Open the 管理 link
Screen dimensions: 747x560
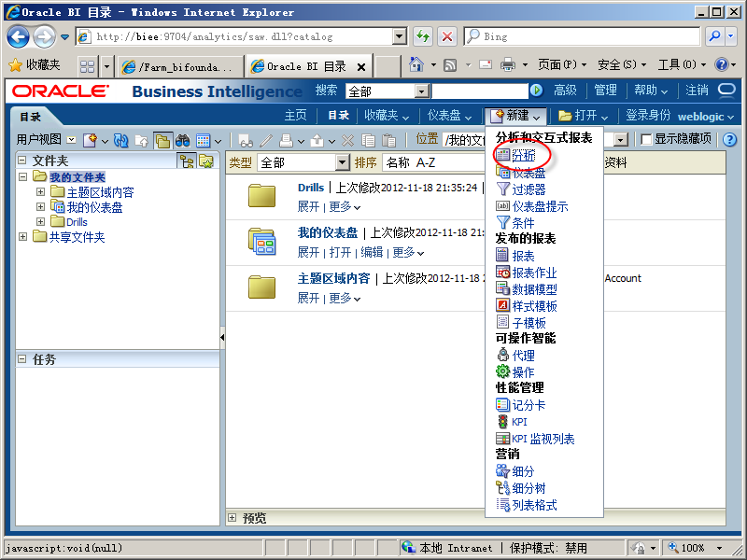pos(605,90)
